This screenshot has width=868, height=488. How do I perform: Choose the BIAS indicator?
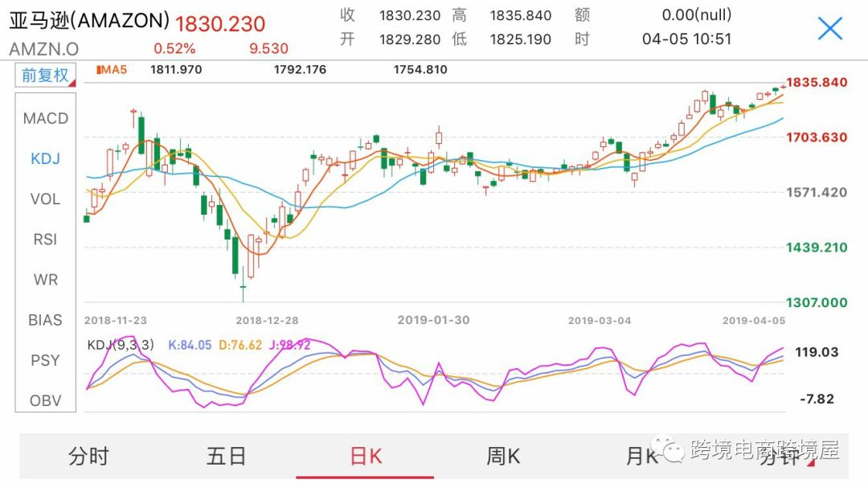point(46,320)
